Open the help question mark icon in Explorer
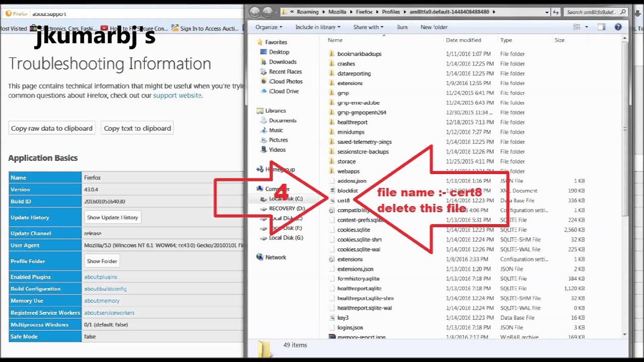Image resolution: width=644 pixels, height=362 pixels. point(618,27)
